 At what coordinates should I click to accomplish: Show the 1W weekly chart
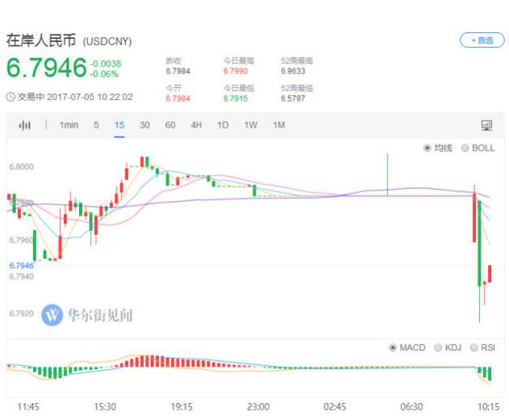[250, 125]
